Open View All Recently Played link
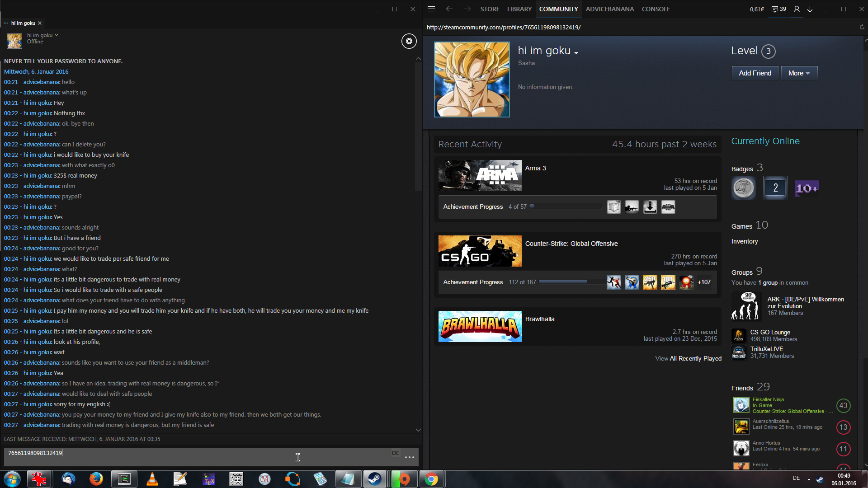868x488 pixels. pos(688,358)
